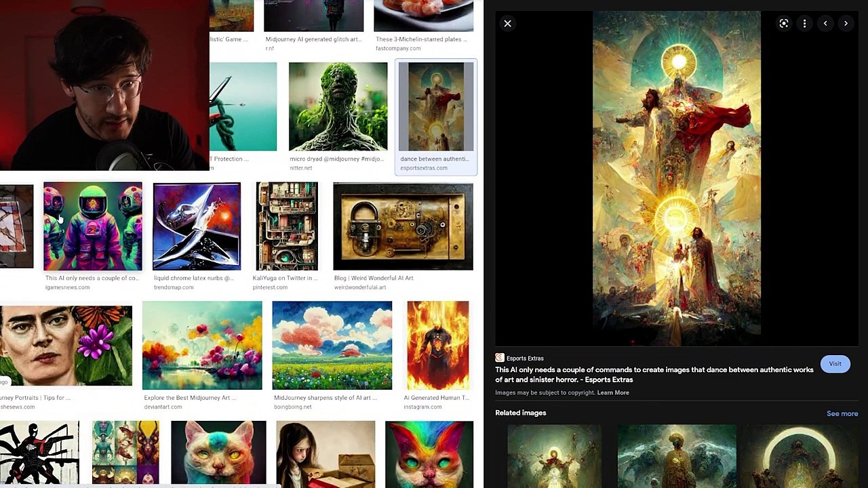The height and width of the screenshot is (488, 868).
Task: Open the rainbow cat face thumbnail
Action: coord(429,453)
